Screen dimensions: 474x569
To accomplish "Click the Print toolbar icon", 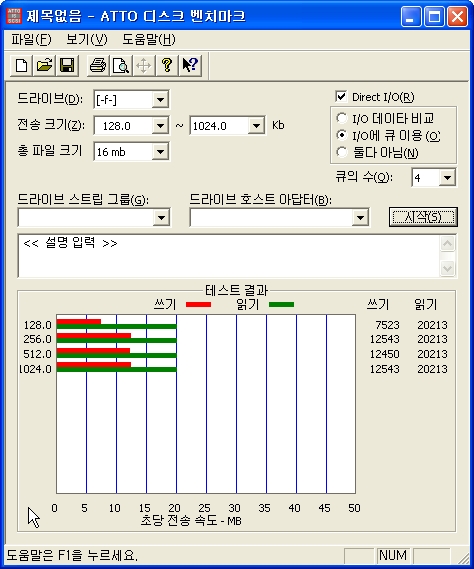I will (98, 66).
